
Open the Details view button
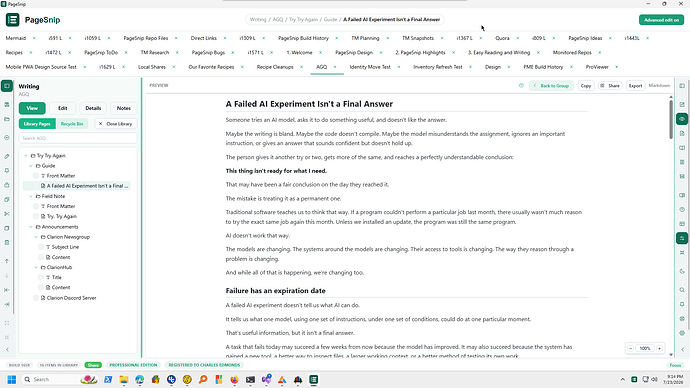pyautogui.click(x=93, y=108)
